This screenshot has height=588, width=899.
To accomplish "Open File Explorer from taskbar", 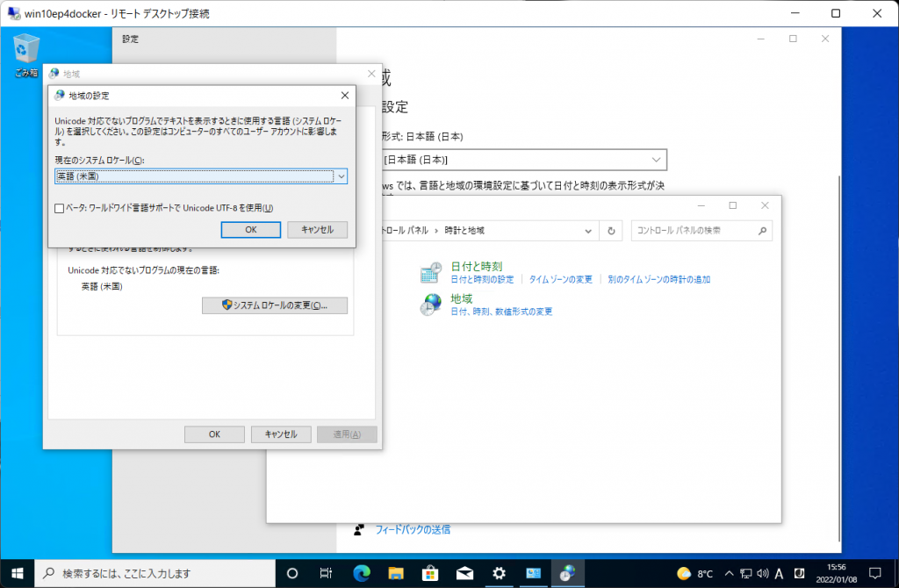I will pos(396,573).
